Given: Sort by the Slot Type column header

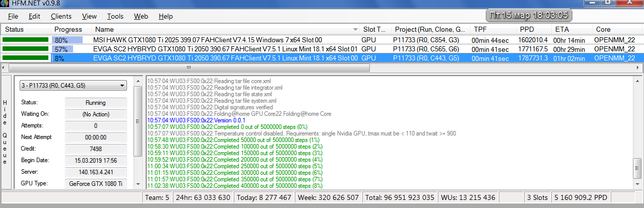Looking at the screenshot, I should (x=375, y=30).
